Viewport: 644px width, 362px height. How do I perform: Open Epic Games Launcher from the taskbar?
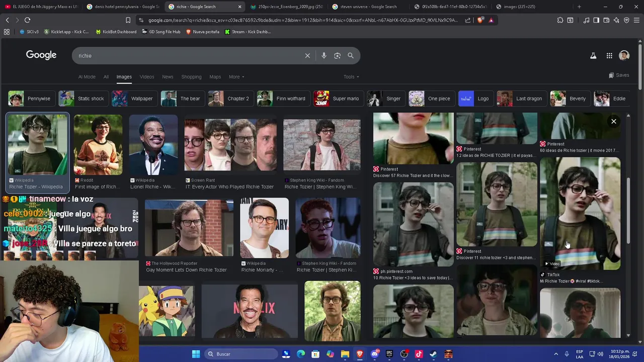389,354
